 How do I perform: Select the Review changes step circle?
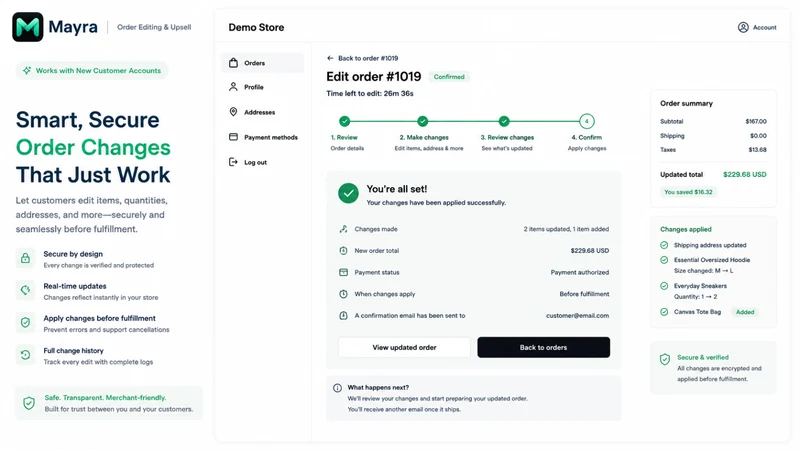504,121
